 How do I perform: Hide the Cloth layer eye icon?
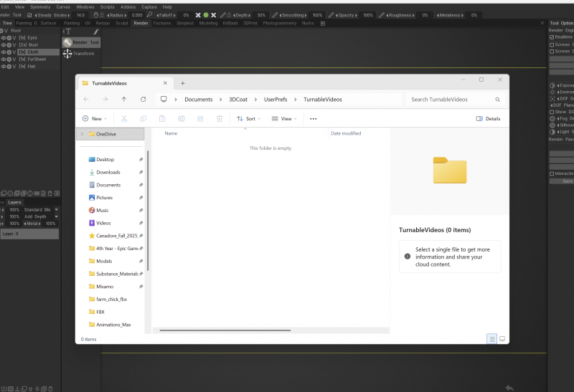4,52
